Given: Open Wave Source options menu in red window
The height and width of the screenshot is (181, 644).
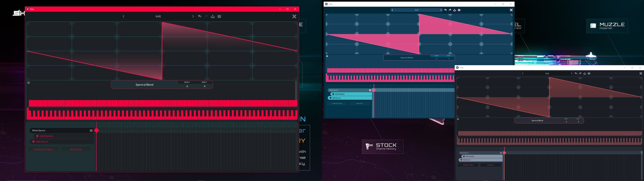Looking at the screenshot, I should (x=91, y=131).
